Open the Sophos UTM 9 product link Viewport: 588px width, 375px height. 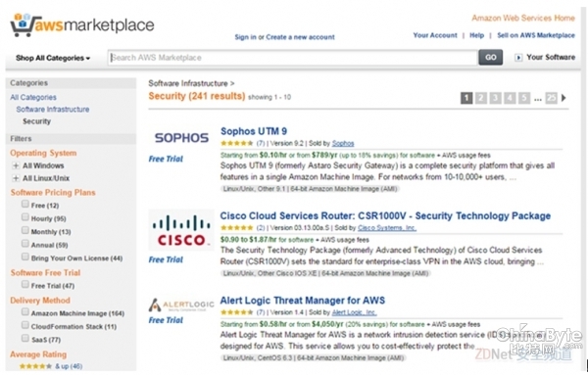tap(254, 131)
